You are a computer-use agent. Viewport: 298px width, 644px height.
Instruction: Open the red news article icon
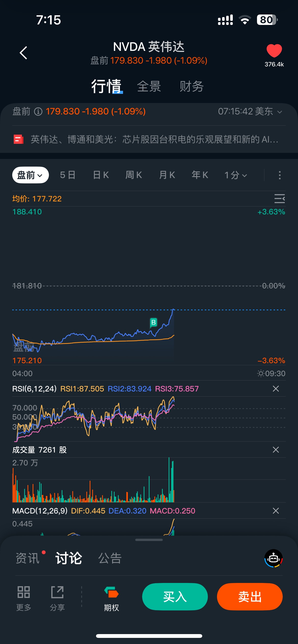tap(18, 139)
